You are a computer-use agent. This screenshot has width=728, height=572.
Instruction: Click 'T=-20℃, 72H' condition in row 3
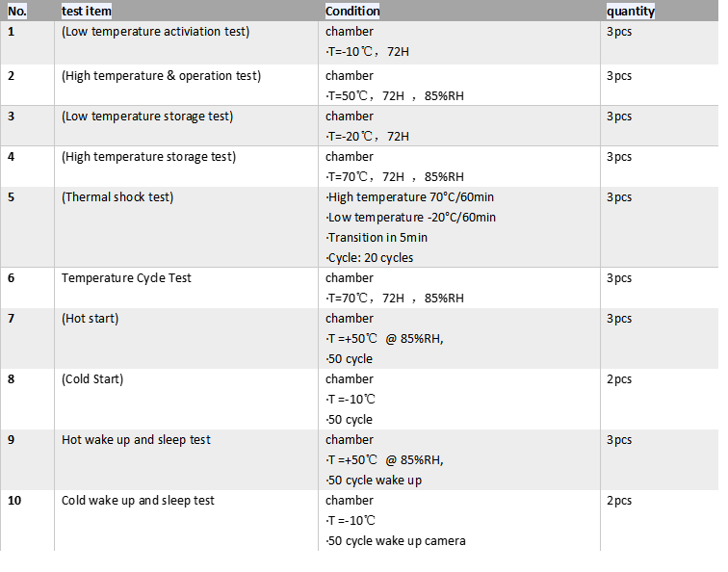(x=368, y=137)
